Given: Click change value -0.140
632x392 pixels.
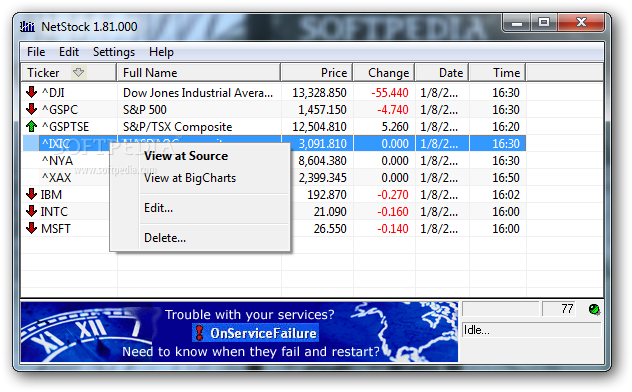Looking at the screenshot, I should [x=393, y=228].
